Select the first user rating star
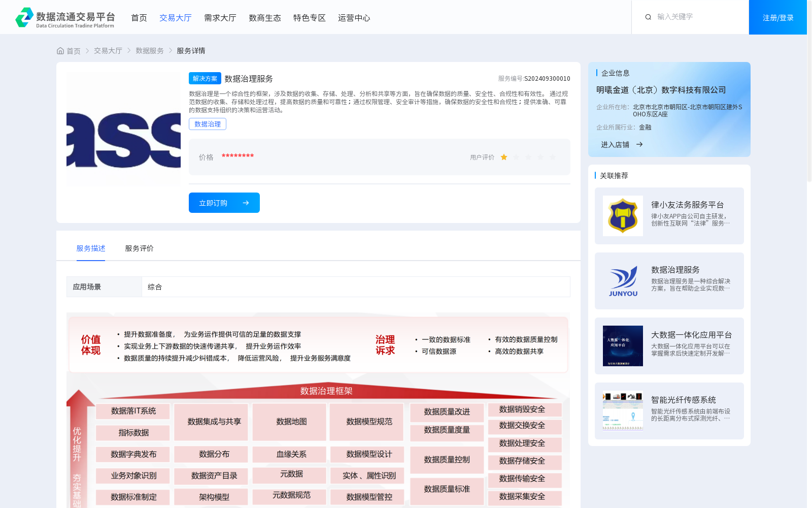The width and height of the screenshot is (812, 508). click(504, 157)
